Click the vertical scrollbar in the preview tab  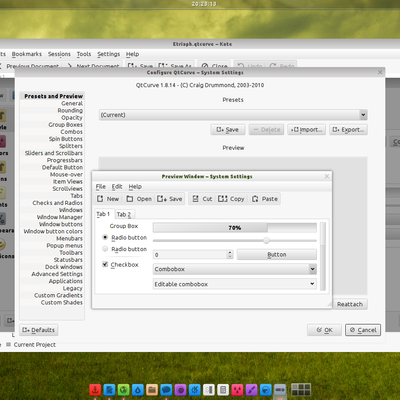coord(322,256)
